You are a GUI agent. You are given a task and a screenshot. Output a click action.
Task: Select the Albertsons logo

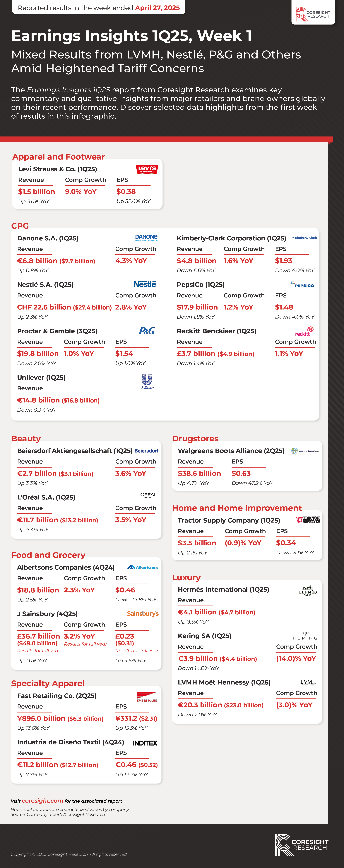pyautogui.click(x=143, y=567)
